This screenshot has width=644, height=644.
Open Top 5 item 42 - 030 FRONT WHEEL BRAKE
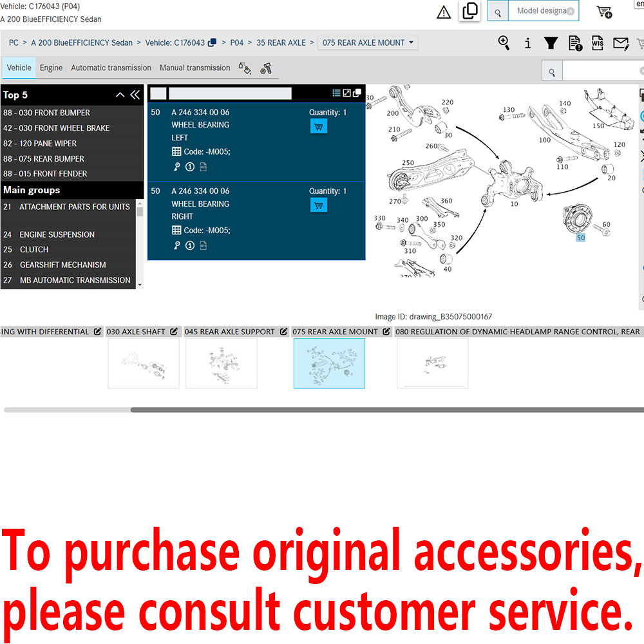(x=72, y=128)
